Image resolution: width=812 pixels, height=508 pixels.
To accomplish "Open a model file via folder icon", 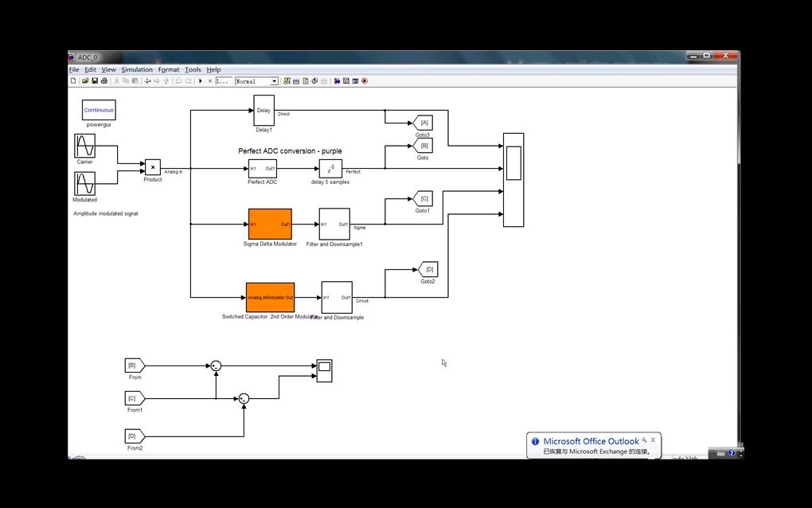I will click(x=85, y=80).
